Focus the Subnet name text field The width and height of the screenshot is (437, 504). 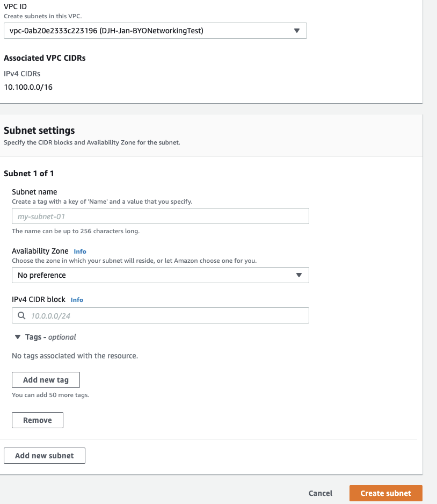pyautogui.click(x=160, y=216)
